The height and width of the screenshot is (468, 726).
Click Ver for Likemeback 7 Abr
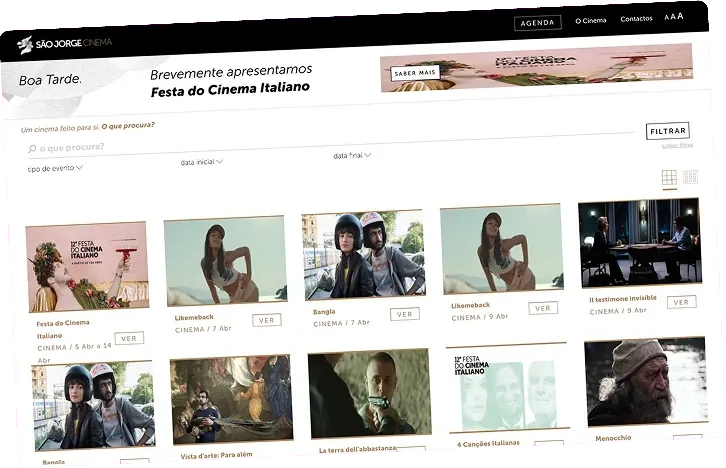(267, 320)
